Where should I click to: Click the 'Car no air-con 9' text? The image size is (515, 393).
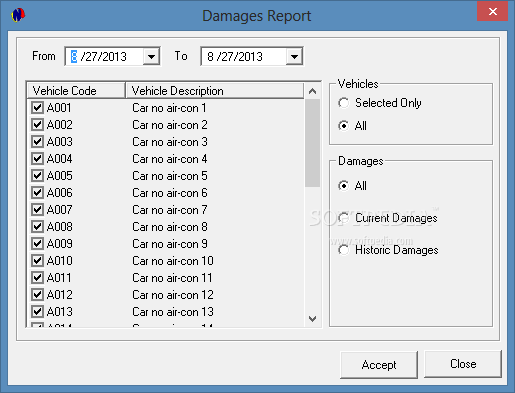click(170, 244)
